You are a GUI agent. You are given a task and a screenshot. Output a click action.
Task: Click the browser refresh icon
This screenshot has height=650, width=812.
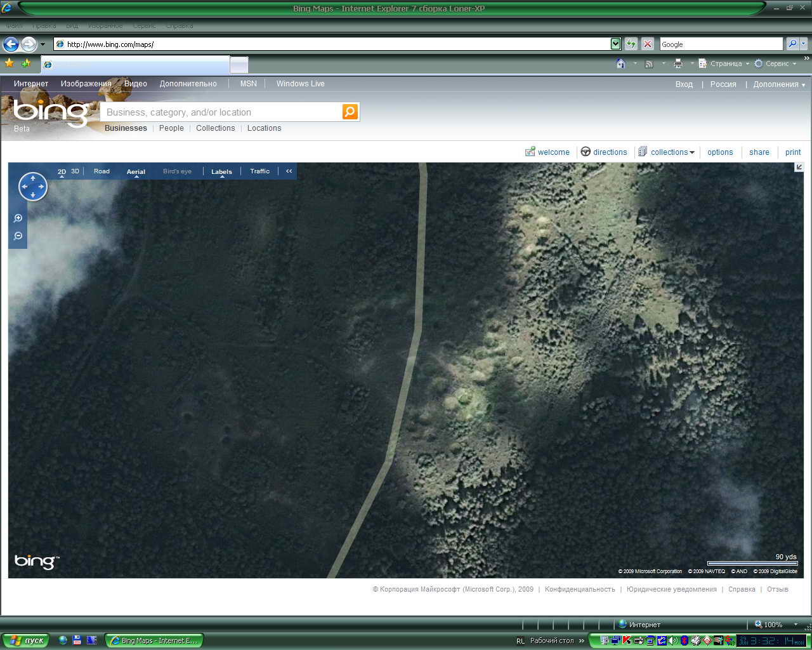pos(631,44)
